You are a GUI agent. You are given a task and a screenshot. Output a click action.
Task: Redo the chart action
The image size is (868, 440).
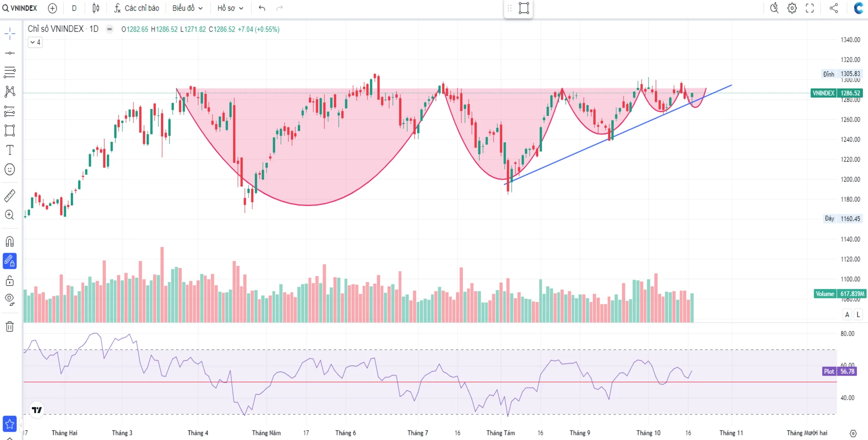pyautogui.click(x=279, y=8)
